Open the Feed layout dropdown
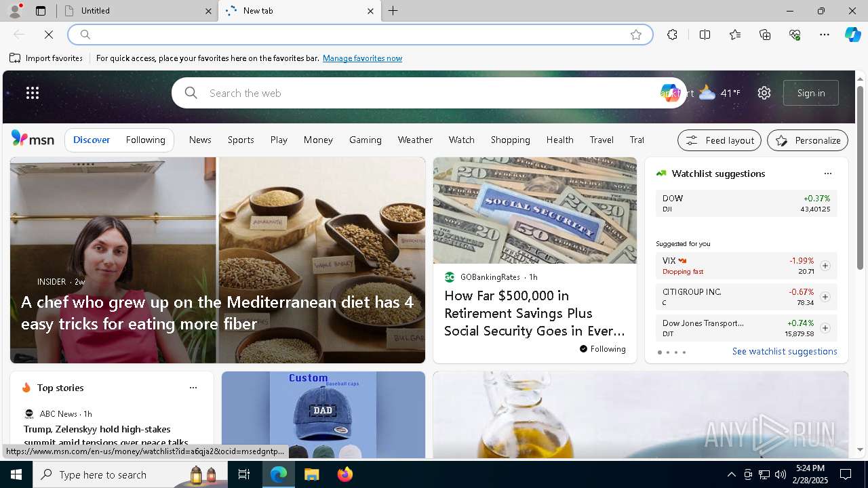The width and height of the screenshot is (868, 488). pos(719,140)
